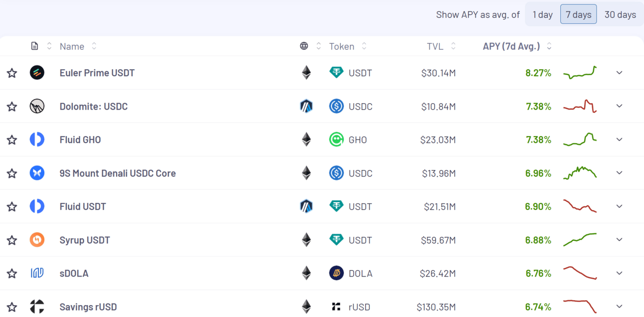Open the Syrup USDT vault name
Screen dimensions: 644x317
click(x=85, y=240)
